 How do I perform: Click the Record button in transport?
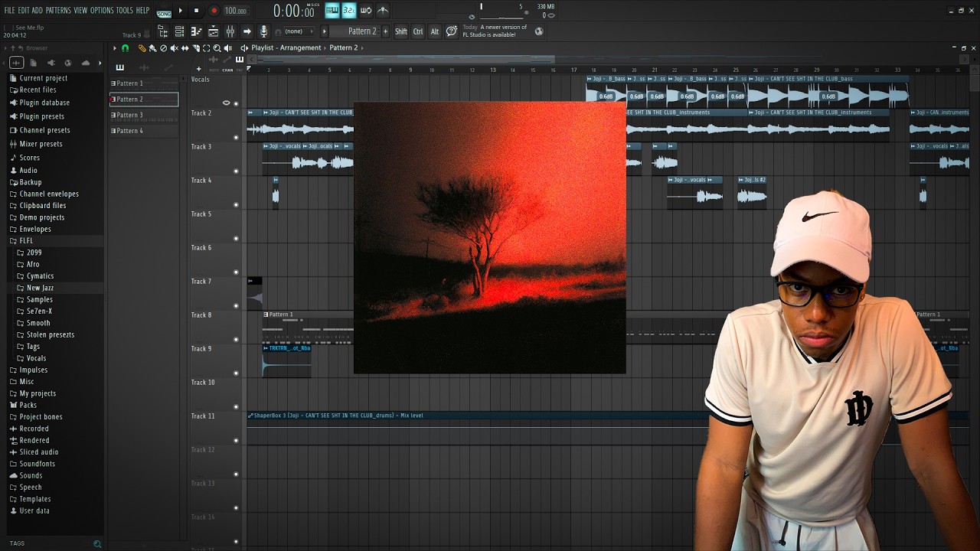click(214, 11)
